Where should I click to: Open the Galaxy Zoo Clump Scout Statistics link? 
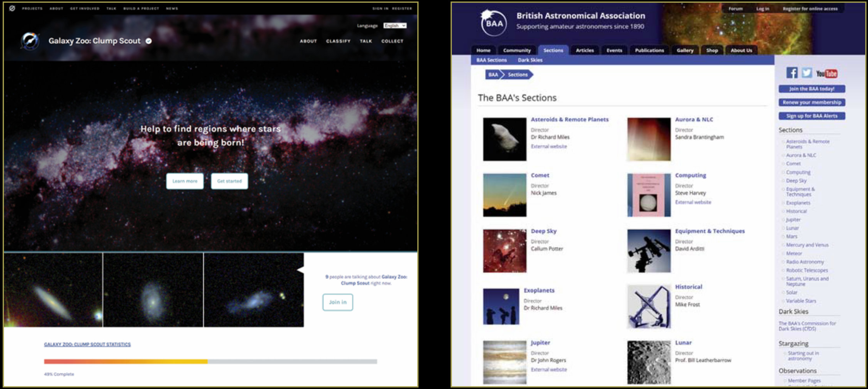pos(87,344)
